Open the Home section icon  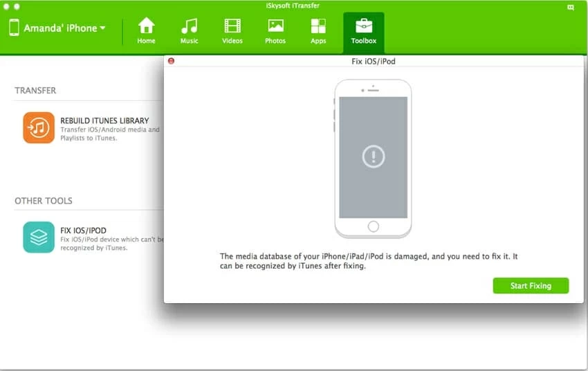pos(146,31)
